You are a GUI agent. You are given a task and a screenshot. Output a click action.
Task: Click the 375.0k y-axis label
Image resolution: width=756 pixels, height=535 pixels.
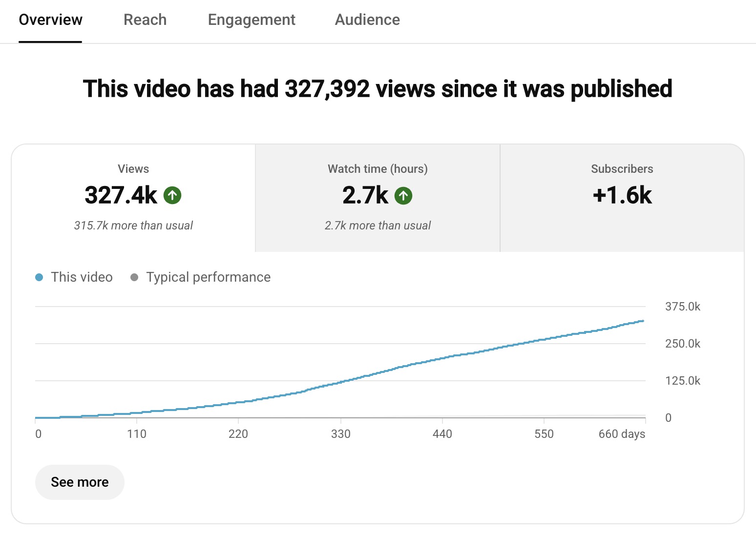[x=683, y=307]
